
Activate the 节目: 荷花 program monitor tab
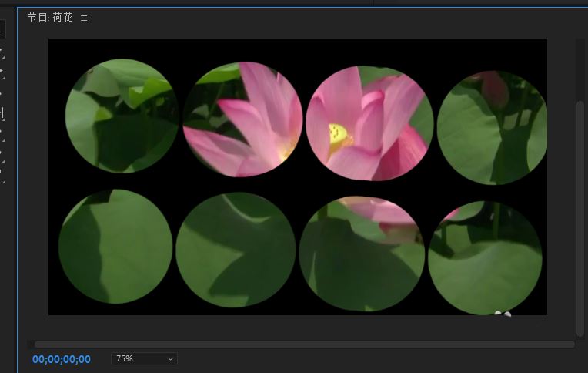click(50, 18)
